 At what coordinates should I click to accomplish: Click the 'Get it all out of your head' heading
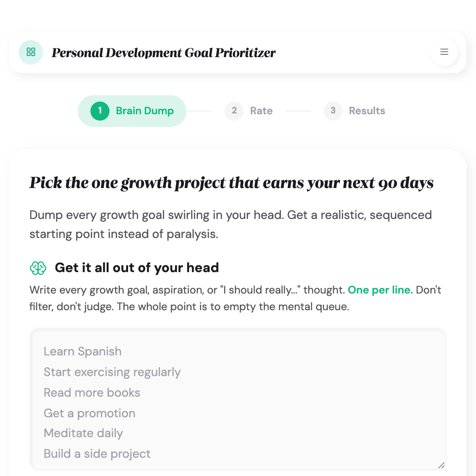click(x=137, y=268)
